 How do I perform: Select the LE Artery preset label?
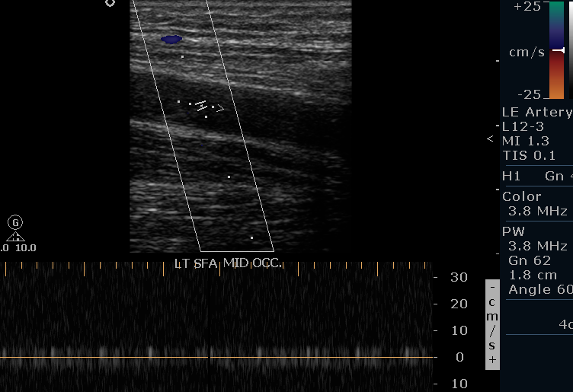(536, 112)
